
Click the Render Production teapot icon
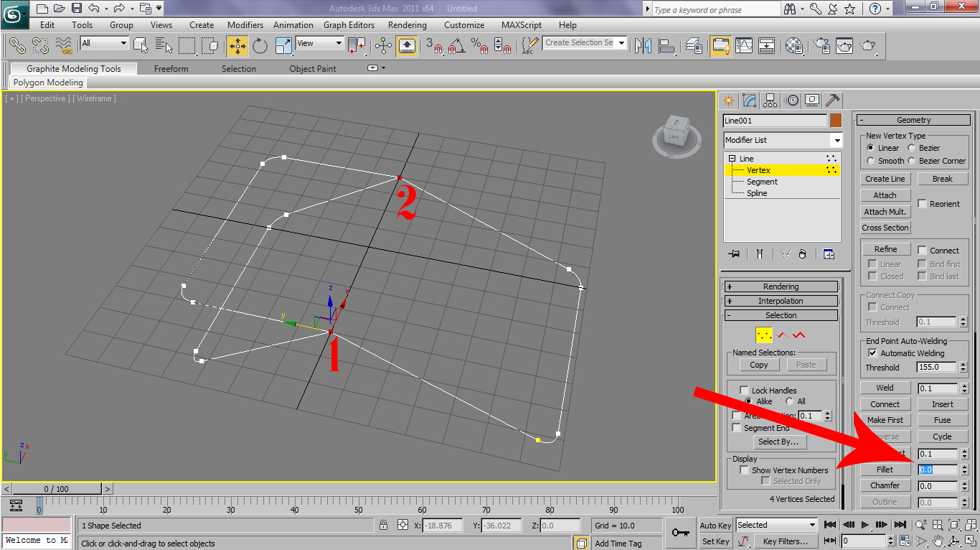click(868, 45)
